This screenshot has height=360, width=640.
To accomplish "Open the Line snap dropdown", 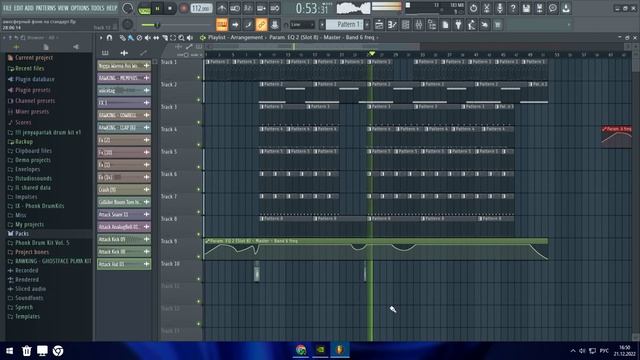I will pyautogui.click(x=302, y=25).
